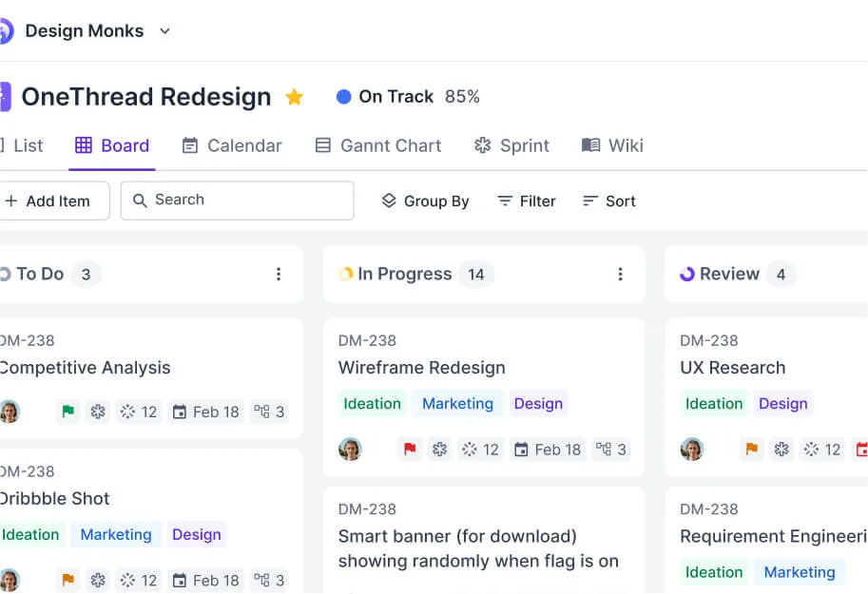Click the green flag on Competitive Analysis

click(68, 412)
